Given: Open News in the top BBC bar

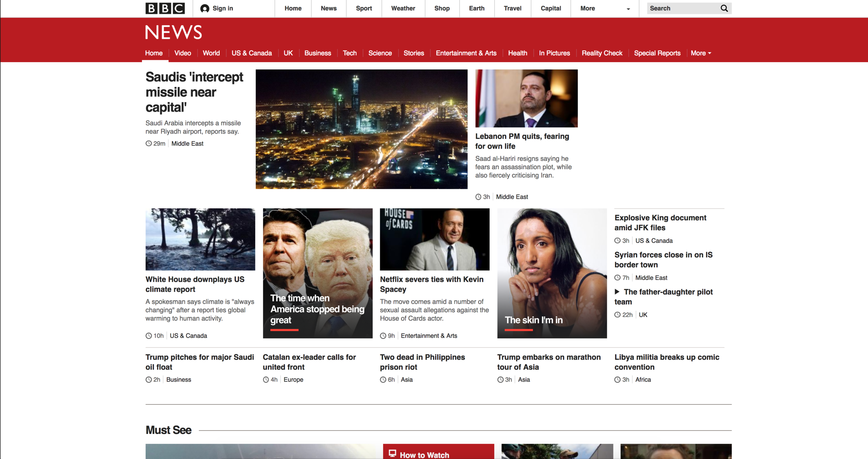Looking at the screenshot, I should 328,8.
